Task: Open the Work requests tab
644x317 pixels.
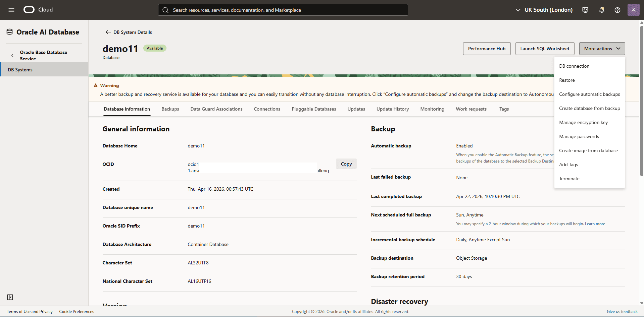Action: tap(471, 109)
